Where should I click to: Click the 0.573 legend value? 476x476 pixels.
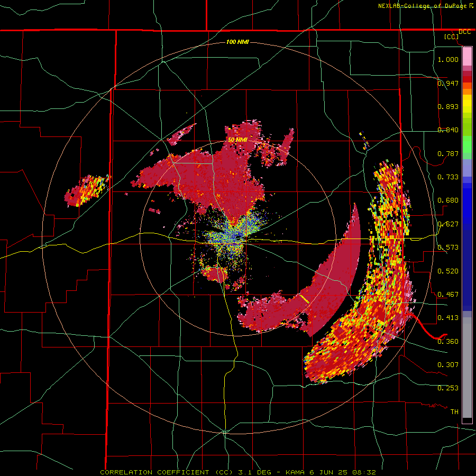click(448, 248)
